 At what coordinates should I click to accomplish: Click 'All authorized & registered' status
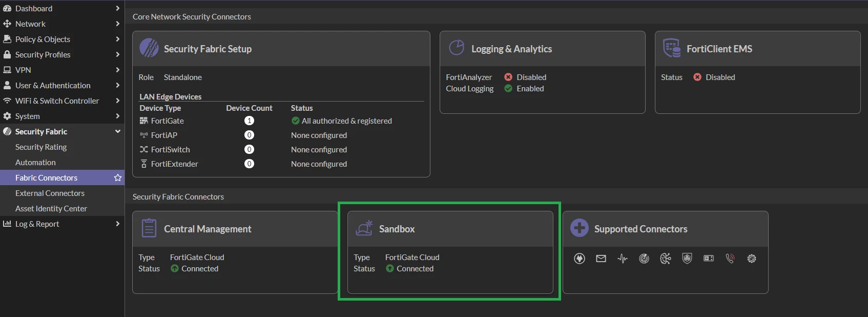(342, 121)
